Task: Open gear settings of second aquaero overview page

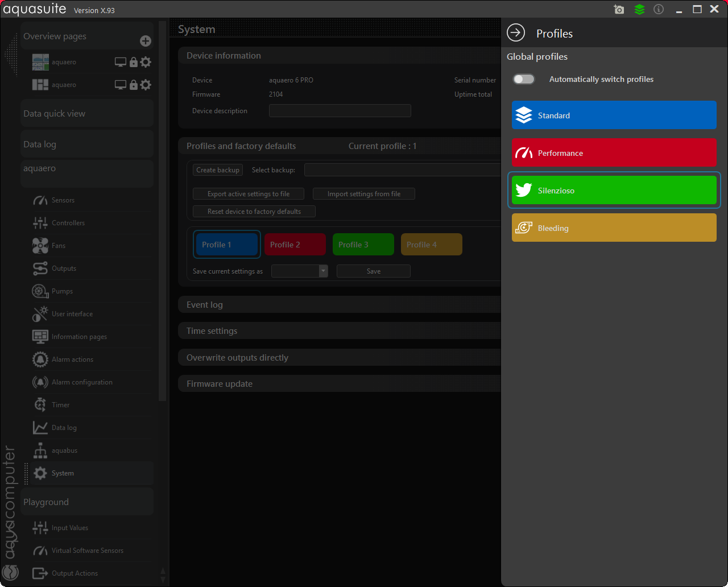Action: pyautogui.click(x=146, y=85)
